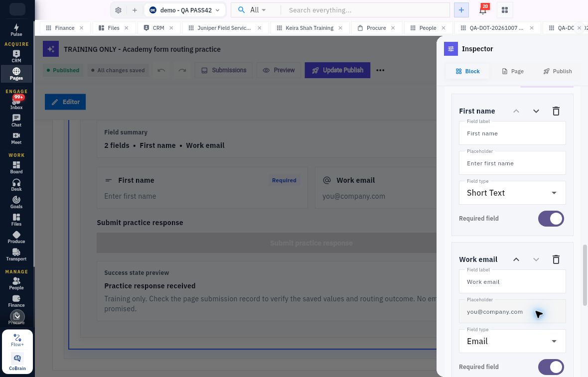Click the Preview button

click(279, 70)
